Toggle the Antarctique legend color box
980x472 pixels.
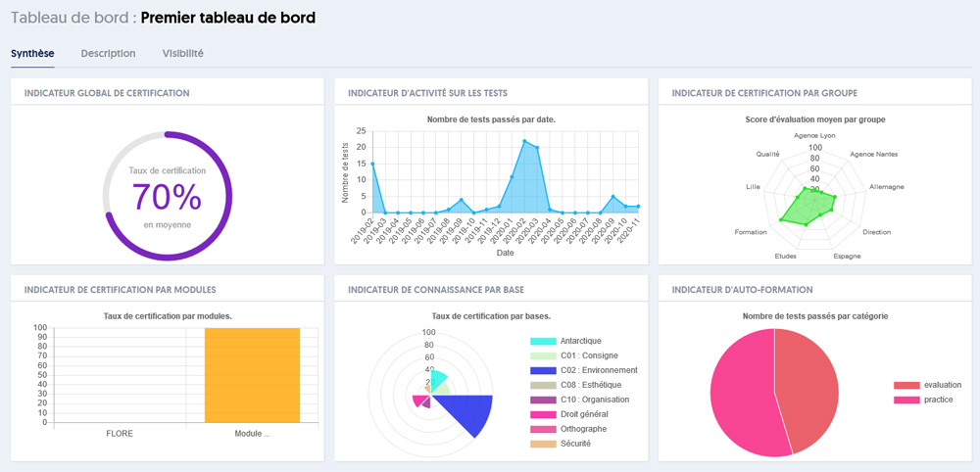[x=543, y=341]
